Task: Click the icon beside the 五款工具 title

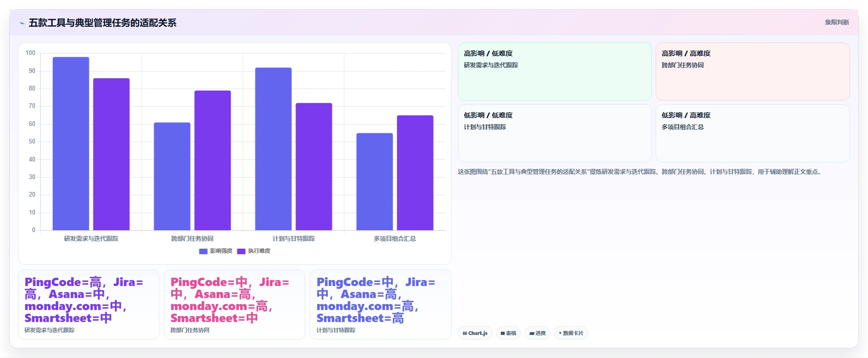Action: pyautogui.click(x=22, y=23)
